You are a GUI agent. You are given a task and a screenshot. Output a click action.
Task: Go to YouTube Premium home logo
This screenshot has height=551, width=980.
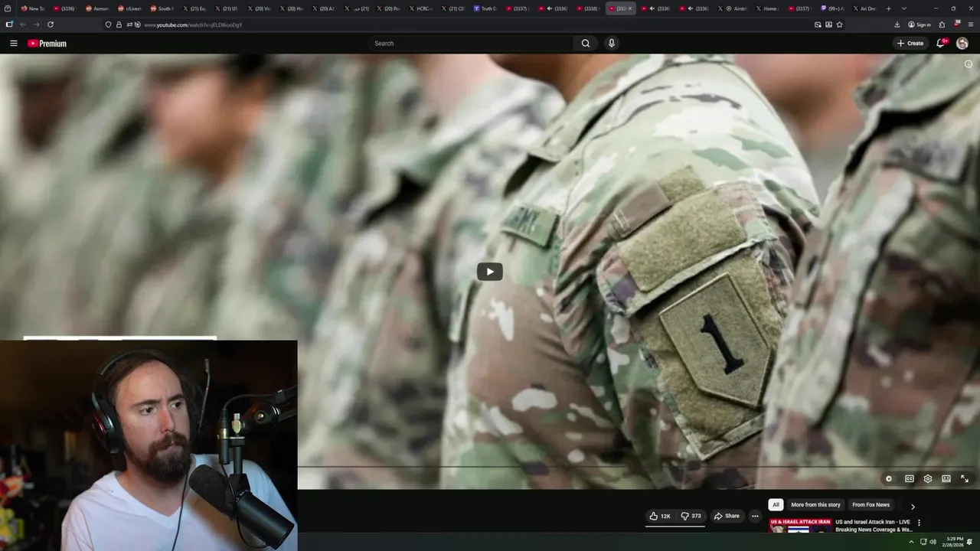pos(47,44)
